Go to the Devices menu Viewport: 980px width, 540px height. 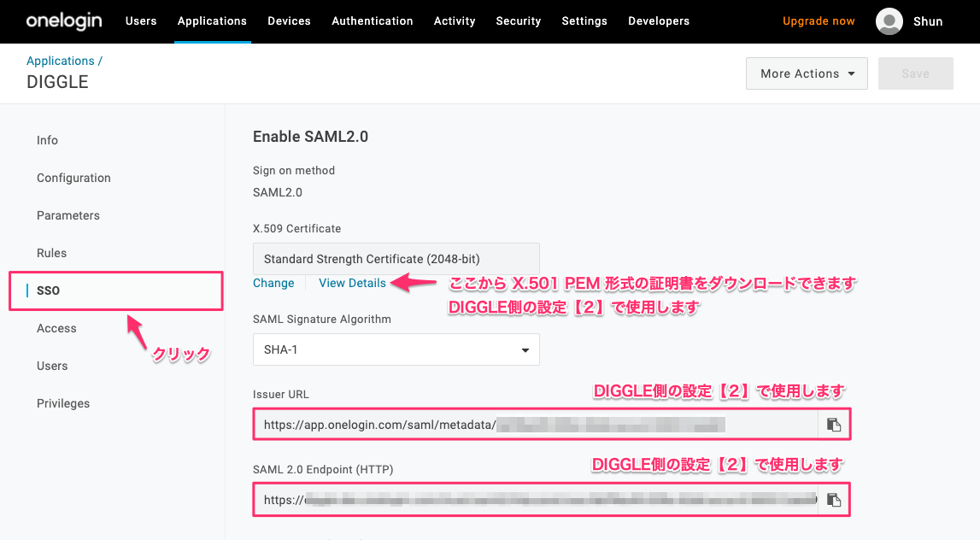pos(289,21)
